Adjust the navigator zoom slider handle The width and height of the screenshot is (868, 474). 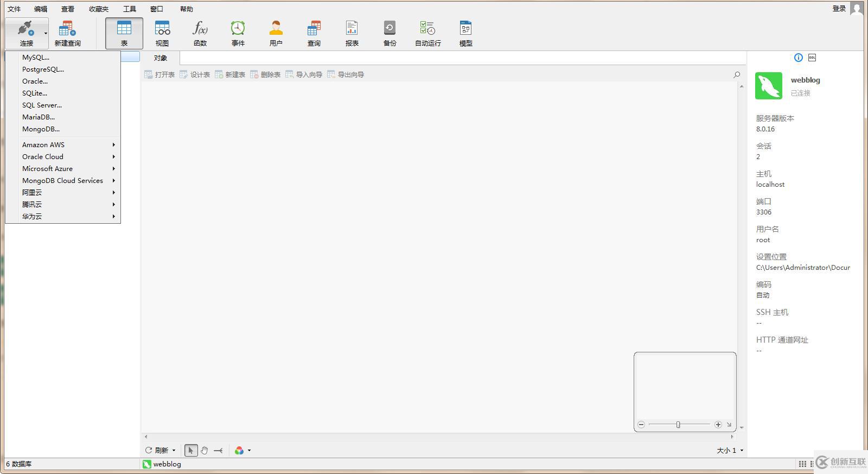tap(678, 425)
